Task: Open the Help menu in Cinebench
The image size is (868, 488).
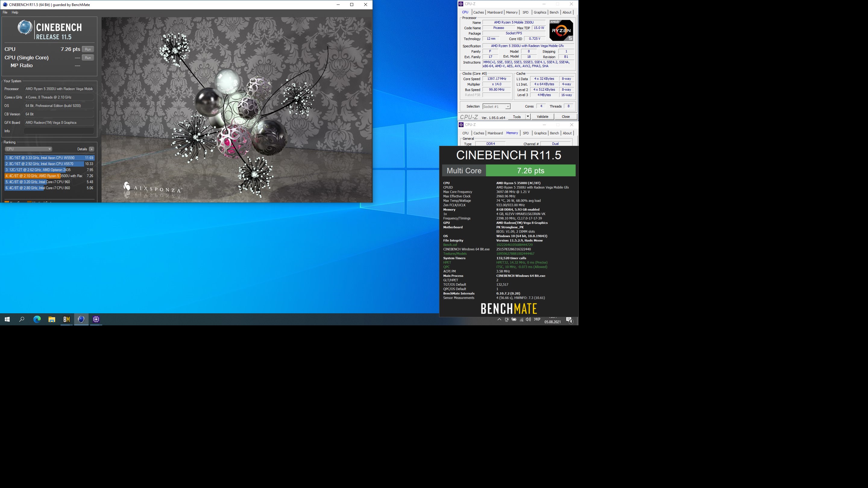Action: 15,12
